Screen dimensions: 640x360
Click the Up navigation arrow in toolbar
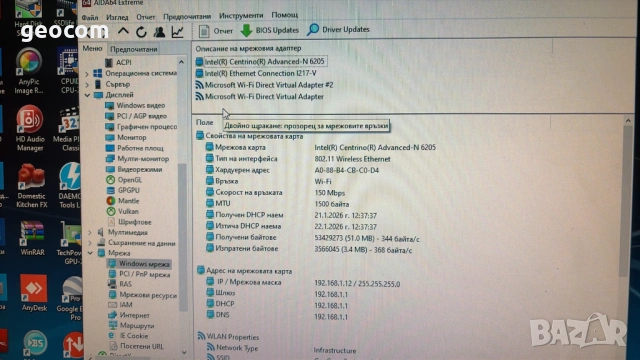(123, 31)
